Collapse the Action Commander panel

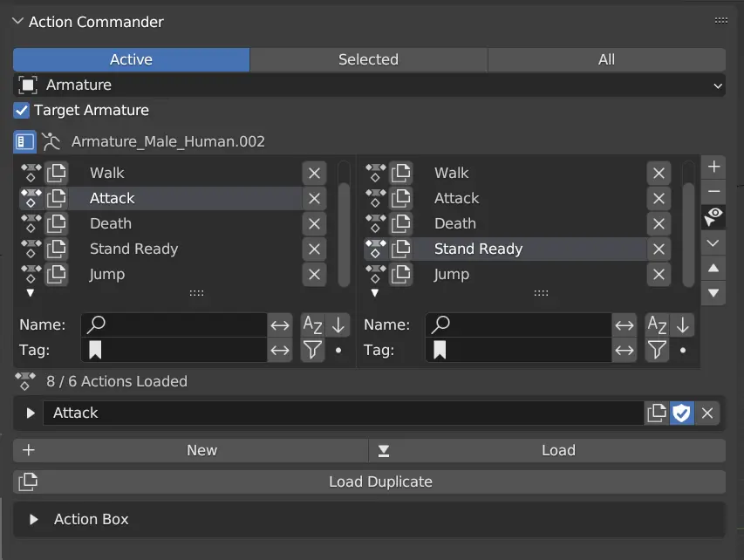(x=18, y=22)
